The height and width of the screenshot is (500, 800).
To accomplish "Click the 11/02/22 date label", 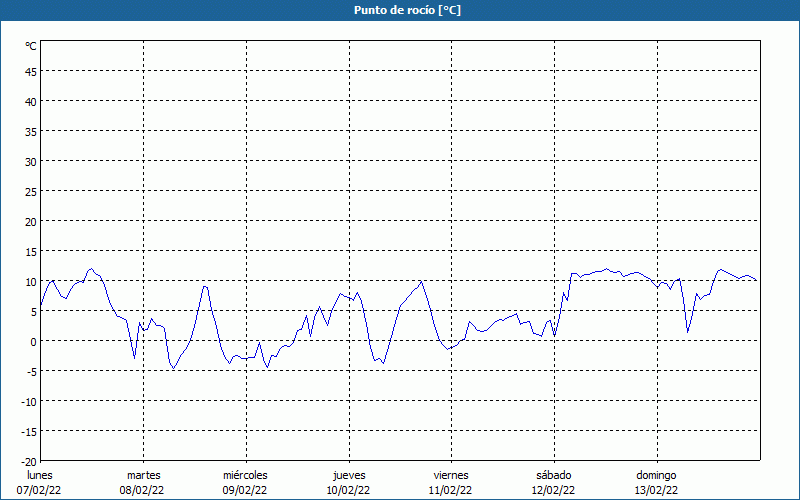I will click(x=451, y=490).
